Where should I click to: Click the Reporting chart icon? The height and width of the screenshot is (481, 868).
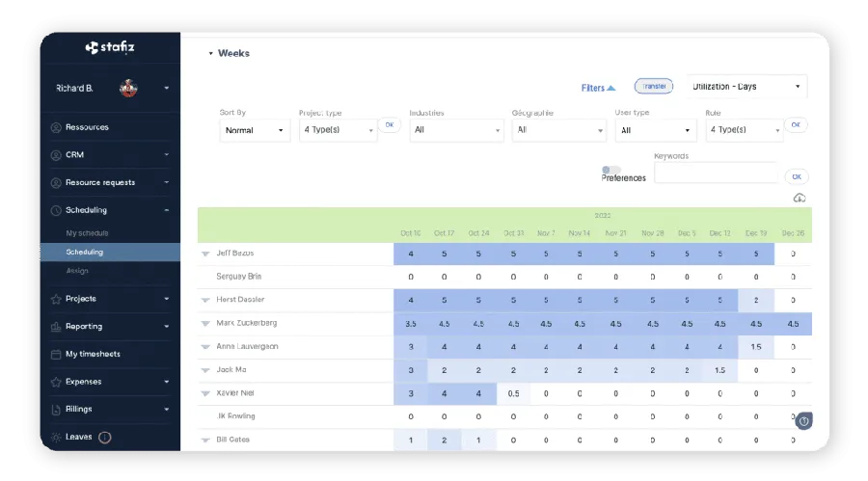tap(56, 327)
